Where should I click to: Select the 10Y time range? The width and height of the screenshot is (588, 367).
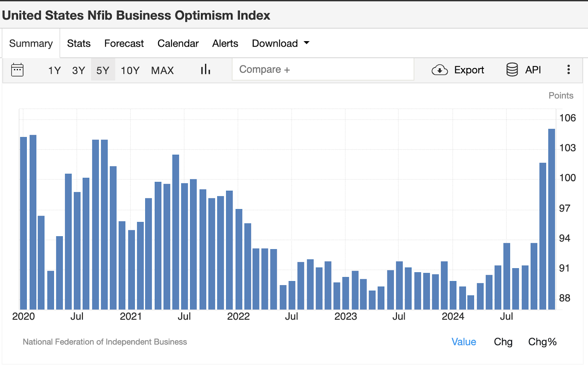[x=130, y=70]
